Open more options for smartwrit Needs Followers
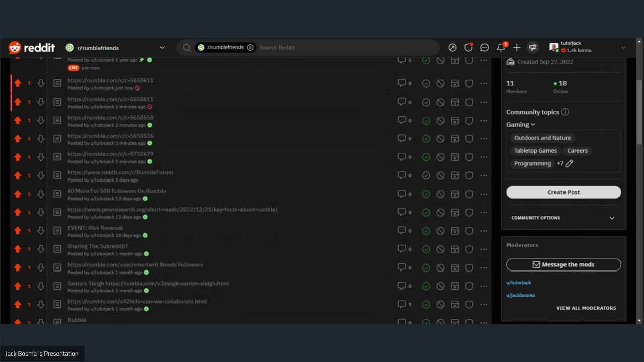This screenshot has width=644, height=362. pos(484,267)
